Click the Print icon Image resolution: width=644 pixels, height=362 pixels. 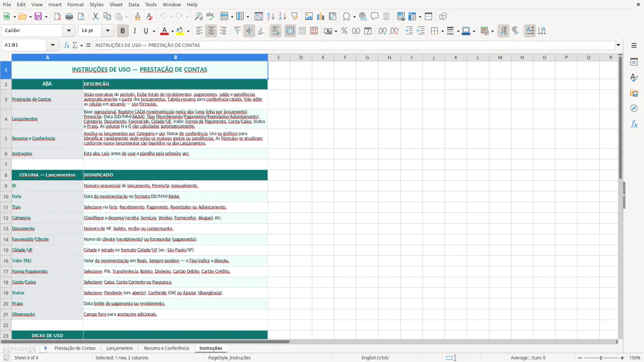69,17
